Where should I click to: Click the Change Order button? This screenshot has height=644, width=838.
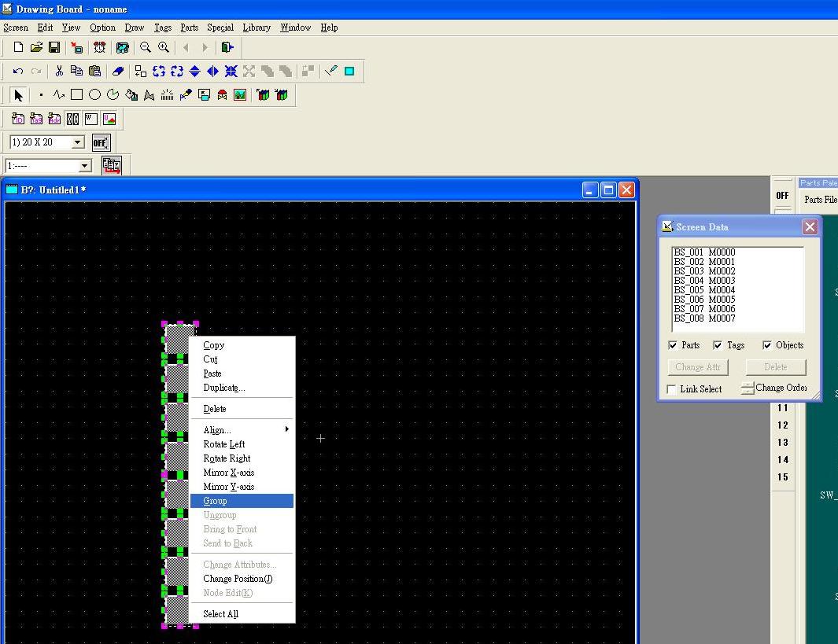pos(774,388)
